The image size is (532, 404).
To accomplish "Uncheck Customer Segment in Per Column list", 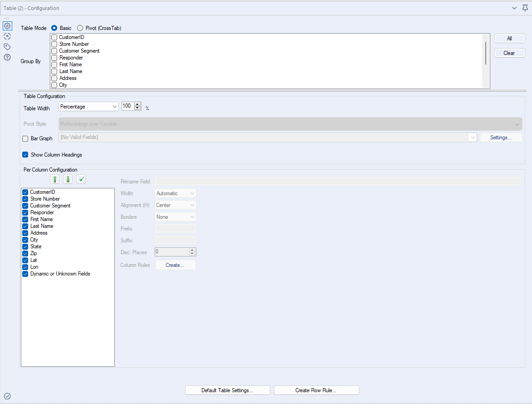I will tap(25, 206).
